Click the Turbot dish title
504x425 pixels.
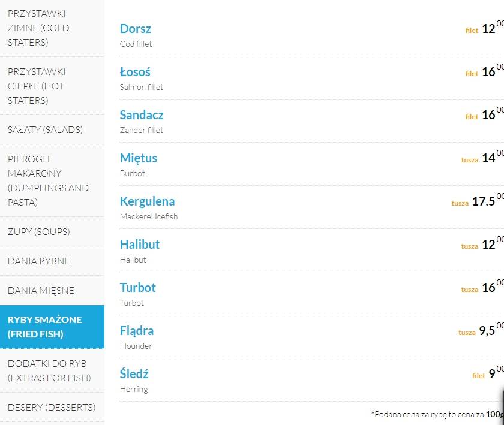(138, 288)
